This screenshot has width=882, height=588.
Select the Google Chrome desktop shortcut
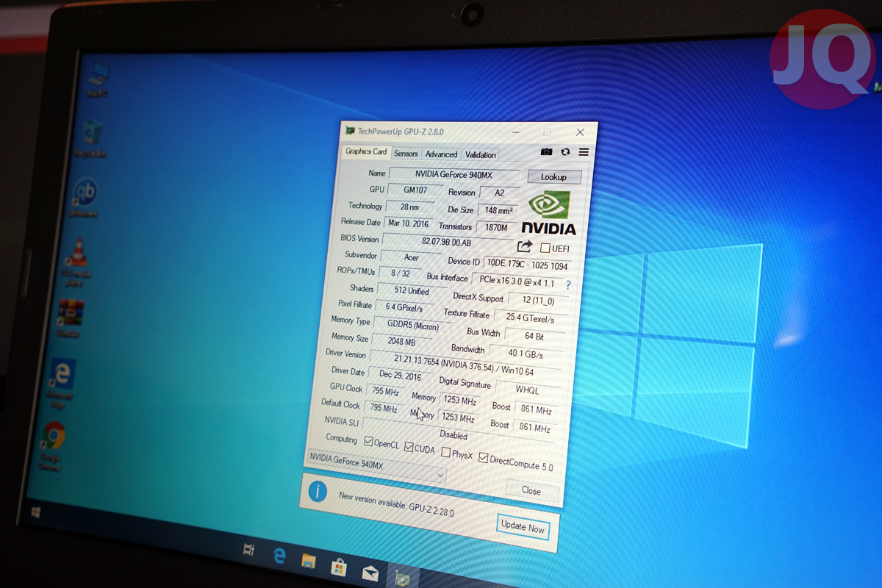click(x=53, y=445)
